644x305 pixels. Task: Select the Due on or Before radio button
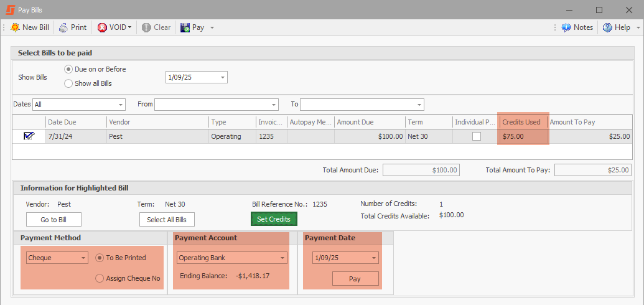click(68, 69)
